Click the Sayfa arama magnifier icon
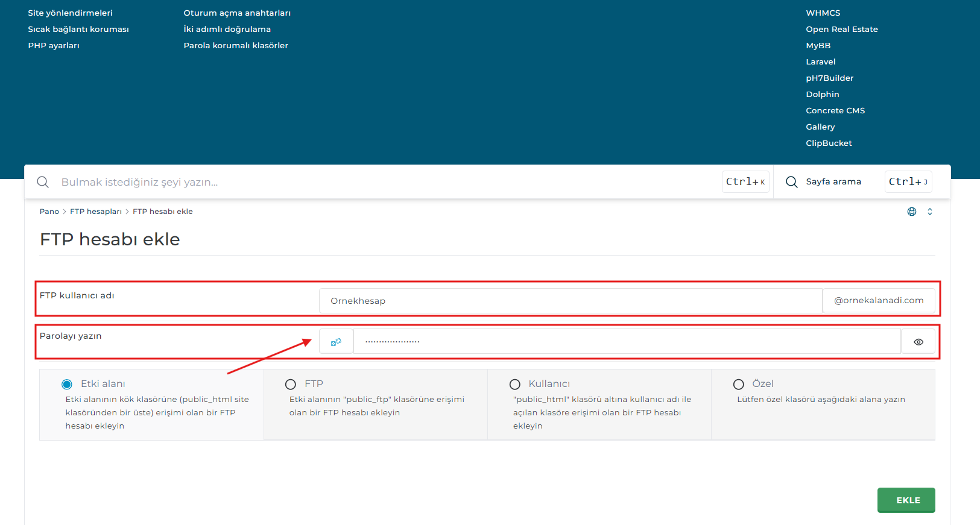The image size is (980, 525). point(792,182)
